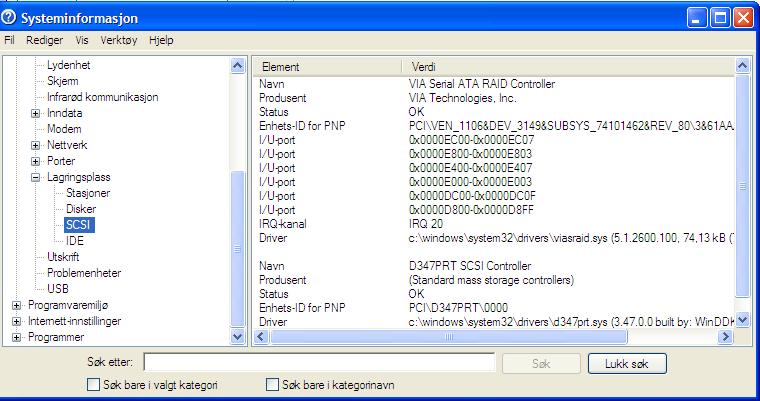This screenshot has height=401, width=760.
Task: Open the Verktøy menu
Action: (x=119, y=40)
